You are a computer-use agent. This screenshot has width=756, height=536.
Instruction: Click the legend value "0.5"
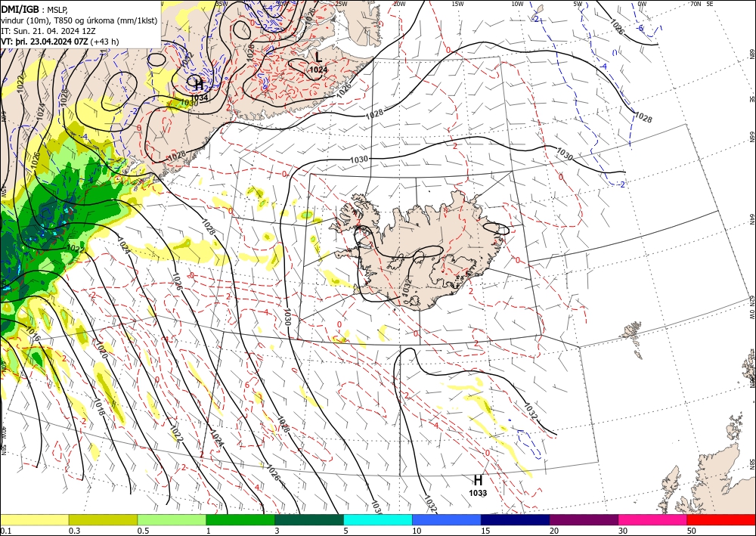(143, 531)
